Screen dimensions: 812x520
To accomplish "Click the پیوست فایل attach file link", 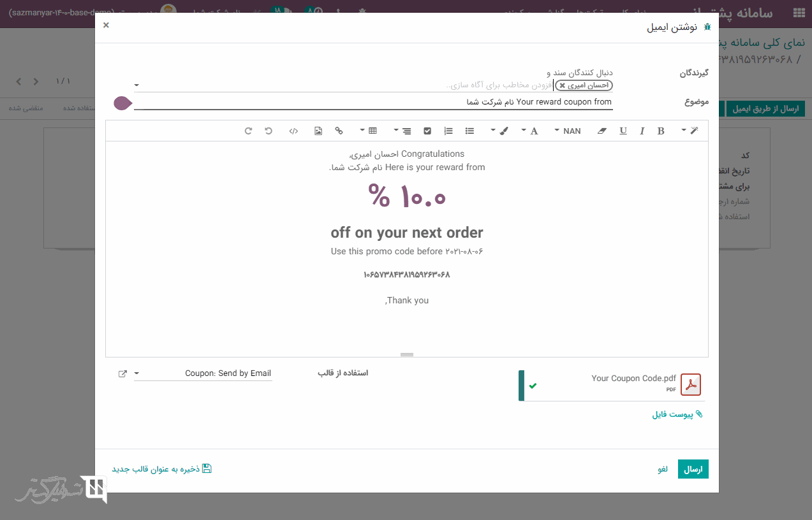I will click(x=677, y=414).
